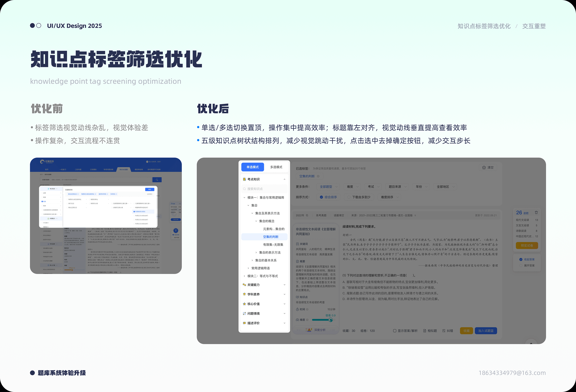This screenshot has height=392, width=576.
Task: Open the 全部题型 dropdown
Action: (329, 187)
